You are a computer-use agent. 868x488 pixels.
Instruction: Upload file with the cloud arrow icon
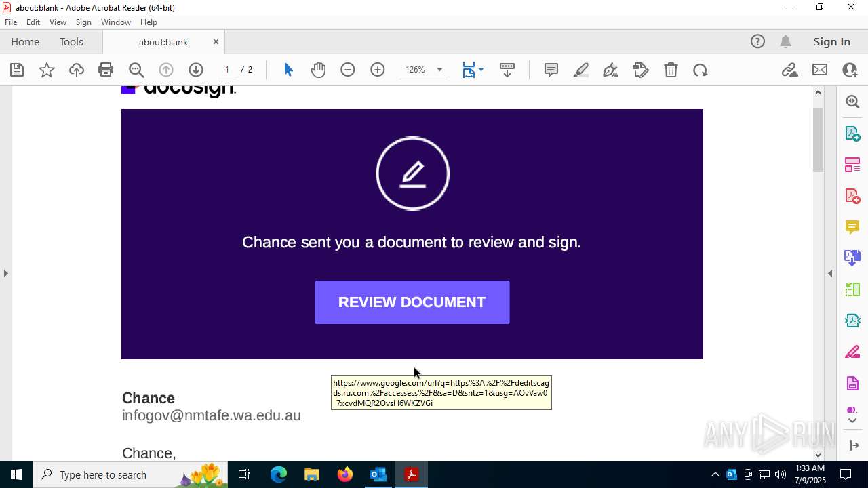pos(77,70)
